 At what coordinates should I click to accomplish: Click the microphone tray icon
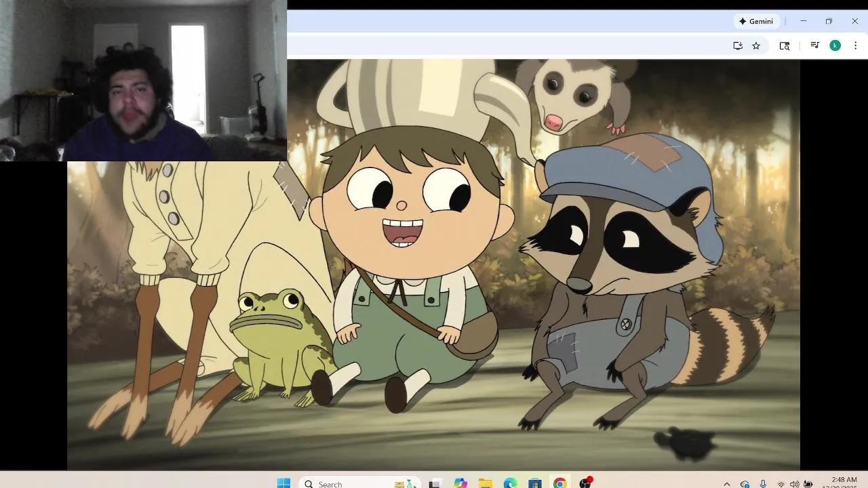coord(763,484)
